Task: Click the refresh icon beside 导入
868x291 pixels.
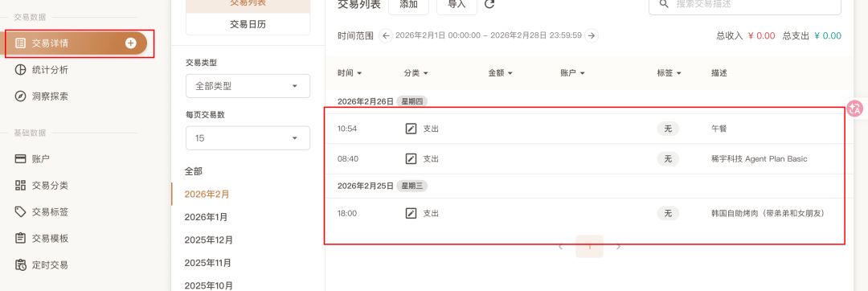Action: pyautogui.click(x=489, y=5)
